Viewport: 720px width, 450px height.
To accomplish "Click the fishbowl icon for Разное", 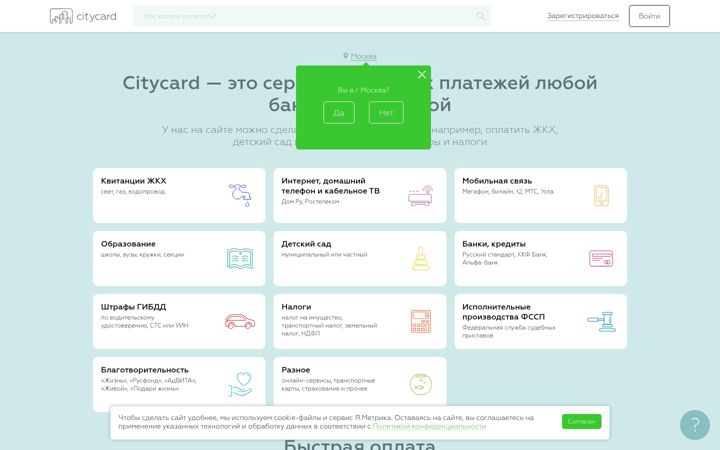I will [x=421, y=384].
